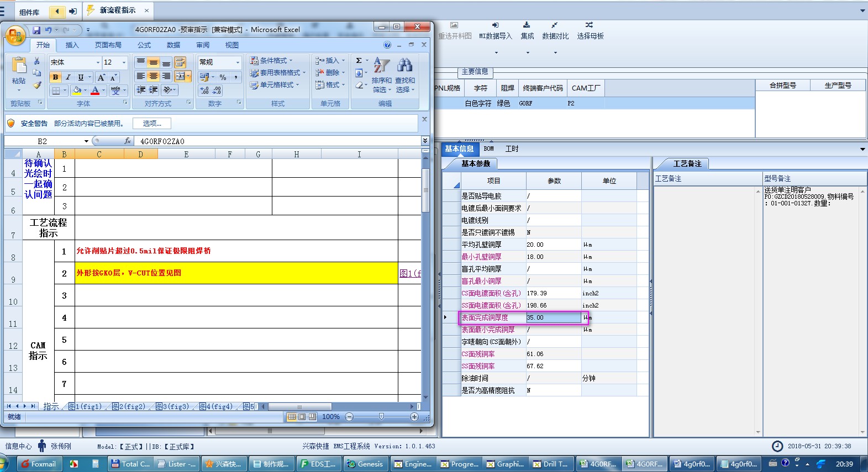Toggle wrap text in alignment group
The height and width of the screenshot is (472, 868).
(x=180, y=62)
